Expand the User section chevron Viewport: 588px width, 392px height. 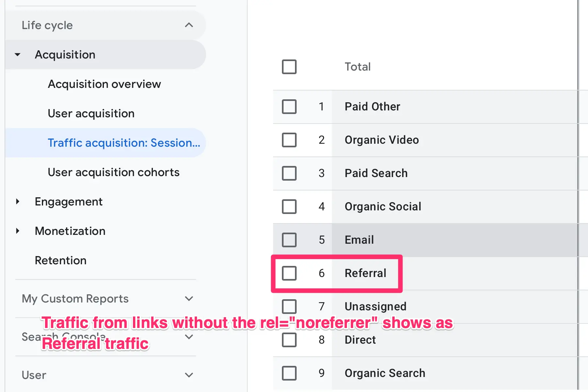tap(189, 375)
